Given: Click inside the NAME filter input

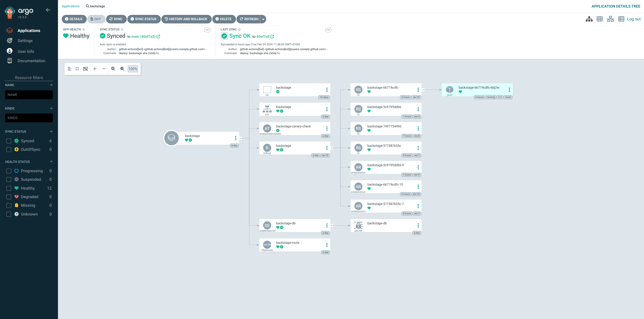Looking at the screenshot, I should click(29, 95).
